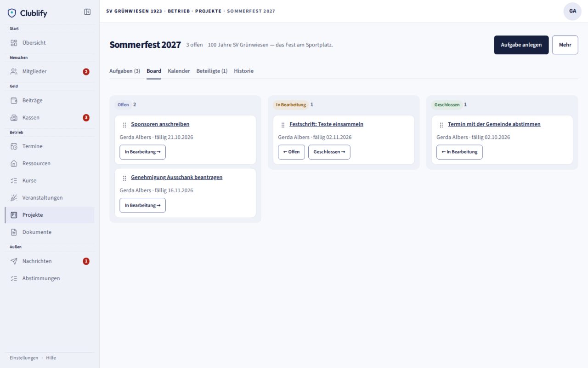Click drag handle on Sponsoren anschreiben card
588x368 pixels.
coord(124,125)
